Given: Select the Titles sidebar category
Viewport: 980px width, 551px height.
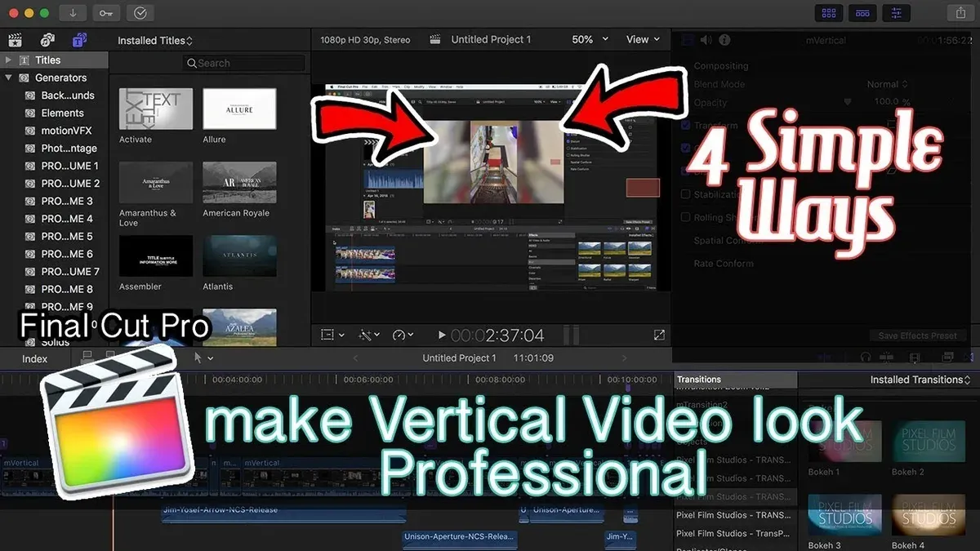Looking at the screenshot, I should [54, 60].
